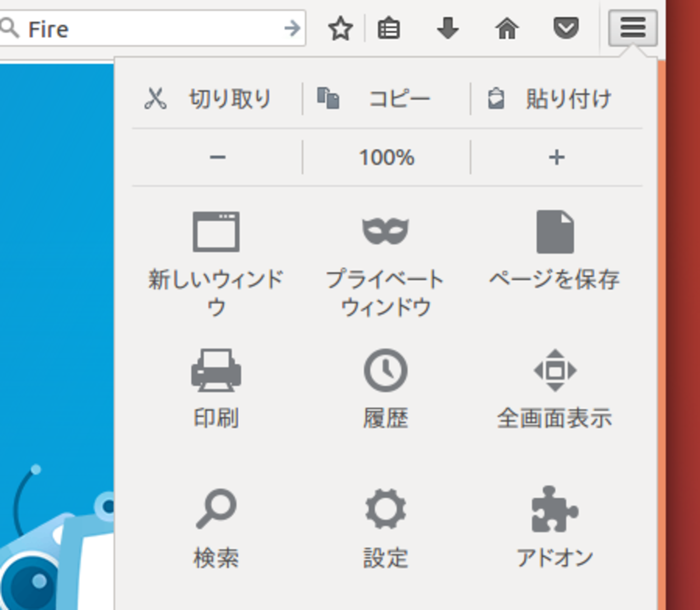This screenshot has width=700, height=610.
Task: Reset zoom via the 100% button
Action: (x=386, y=157)
